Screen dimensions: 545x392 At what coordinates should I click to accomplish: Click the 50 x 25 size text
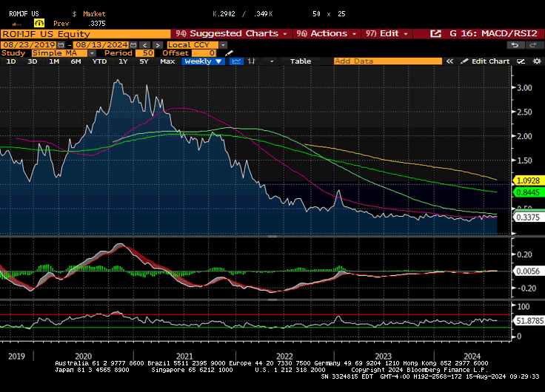pyautogui.click(x=329, y=14)
